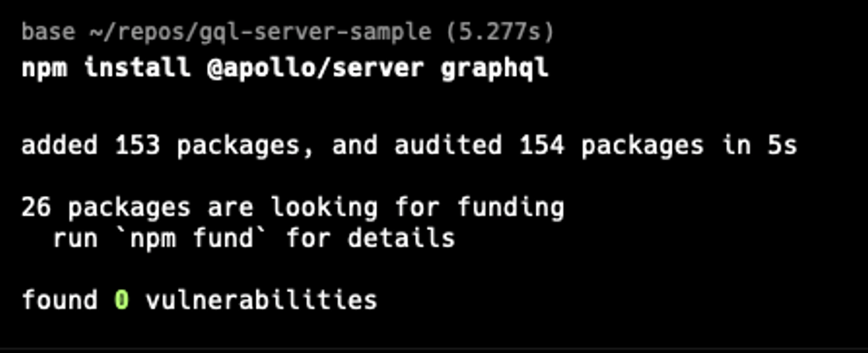868x353 pixels.
Task: Click the 'base' environment label
Action: pyautogui.click(x=48, y=31)
